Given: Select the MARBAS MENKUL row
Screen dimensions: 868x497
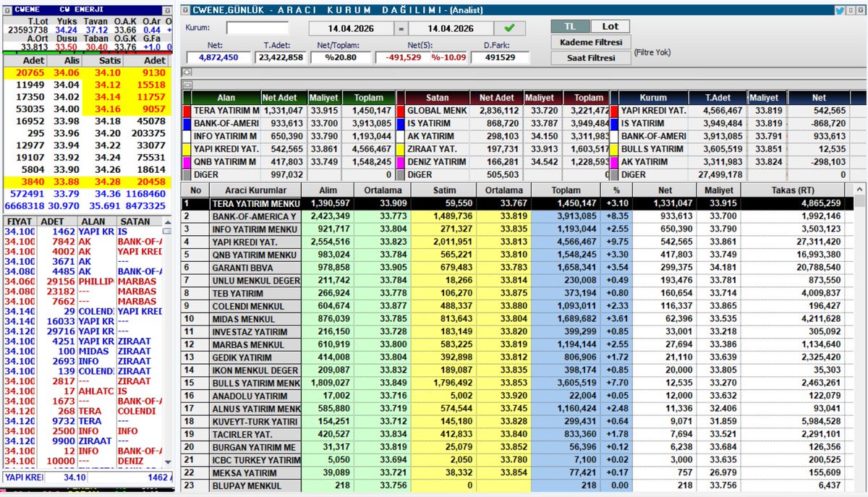Looking at the screenshot, I should click(516, 344).
